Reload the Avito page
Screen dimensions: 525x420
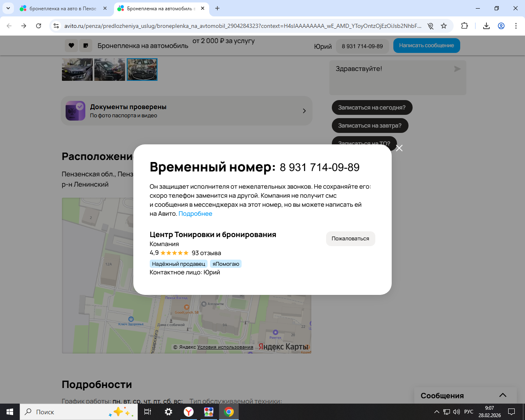pyautogui.click(x=39, y=26)
